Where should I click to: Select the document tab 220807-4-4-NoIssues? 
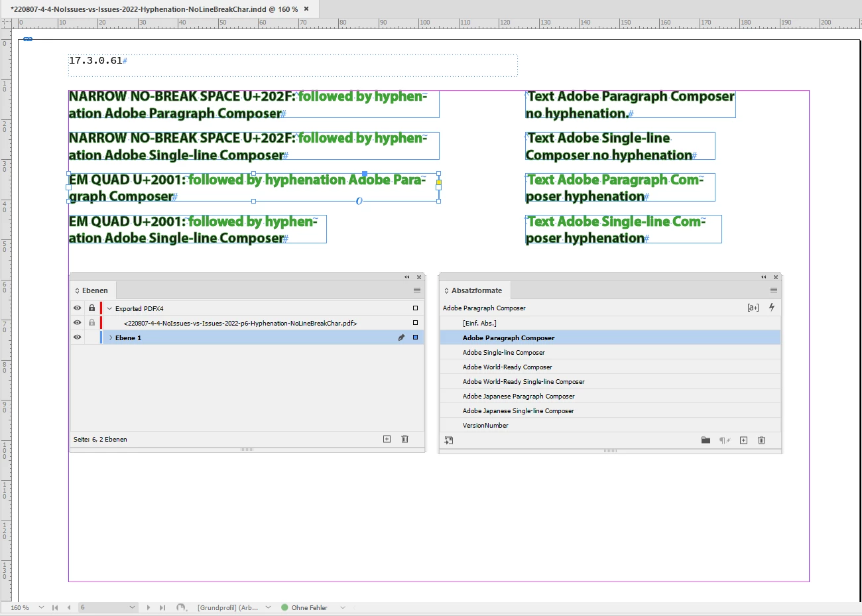pos(154,9)
